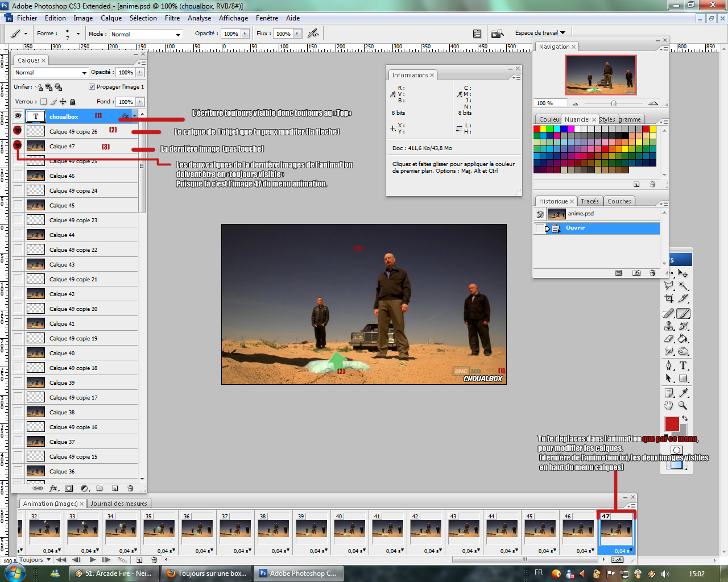Select the Move tool in the toolbox
The width and height of the screenshot is (728, 582).
(683, 273)
